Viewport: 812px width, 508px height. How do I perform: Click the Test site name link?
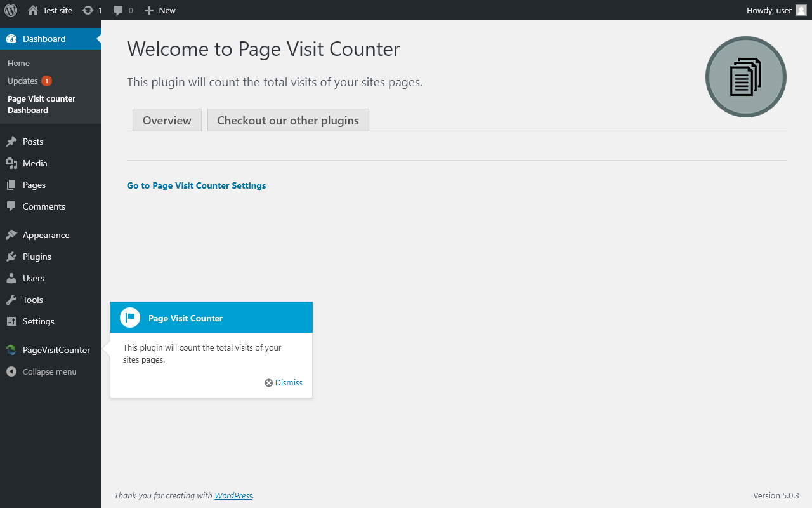[x=58, y=10]
